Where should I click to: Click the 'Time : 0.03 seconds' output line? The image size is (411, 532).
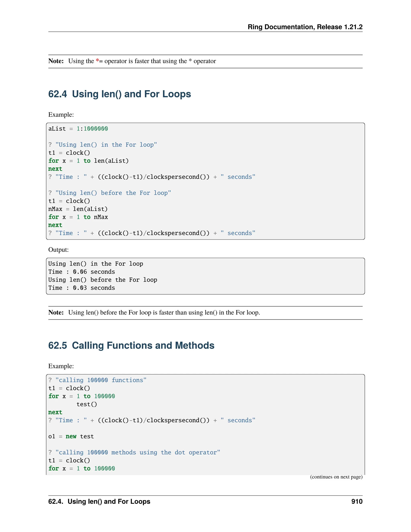[81, 288]
